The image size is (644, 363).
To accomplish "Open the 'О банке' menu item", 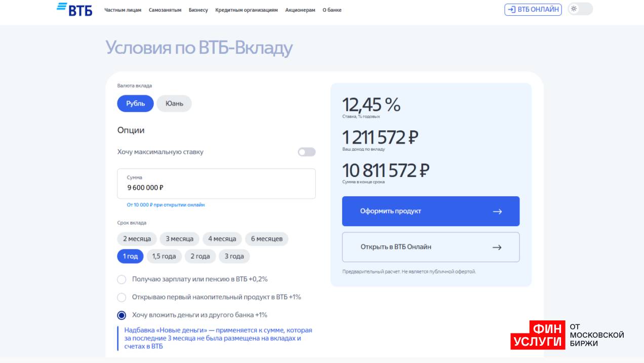I will coord(332,10).
